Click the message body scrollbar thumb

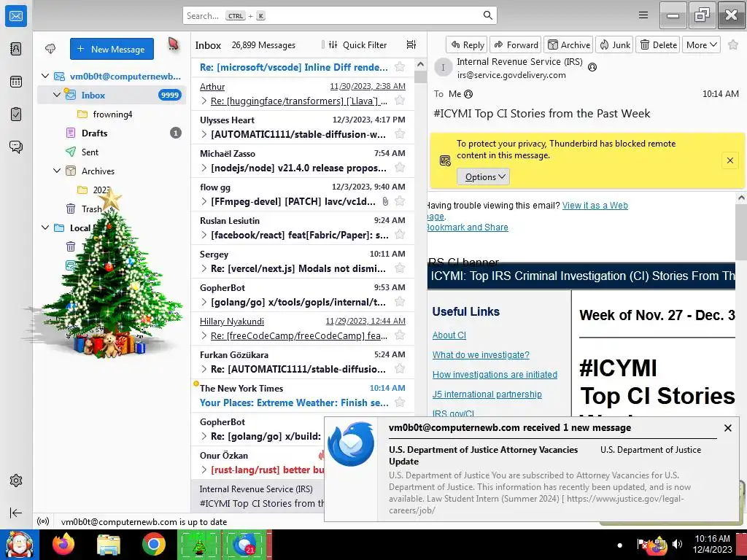click(741, 231)
